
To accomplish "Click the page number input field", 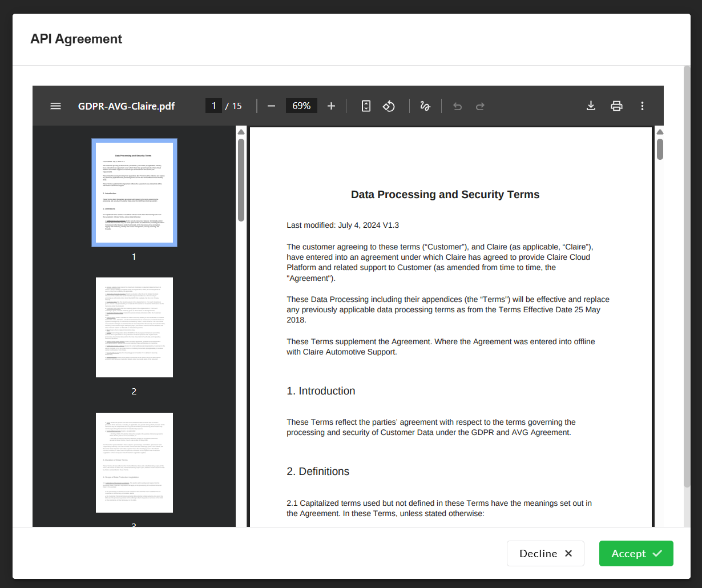I will (213, 106).
